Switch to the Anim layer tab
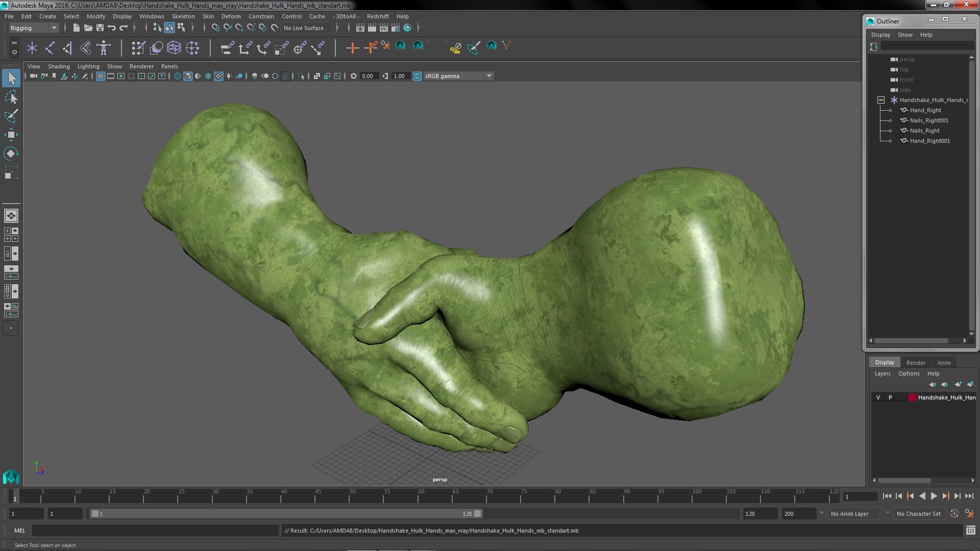Screen dimensions: 980x551 click(944, 363)
